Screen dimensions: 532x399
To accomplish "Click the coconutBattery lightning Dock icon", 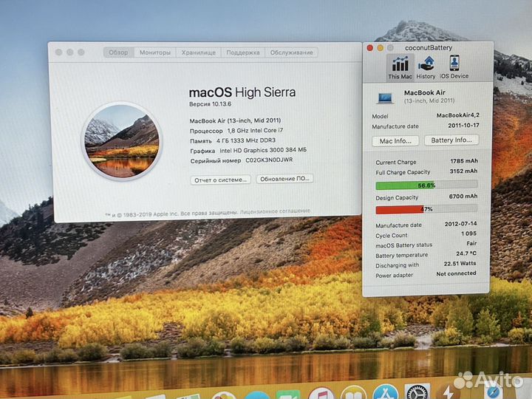I will pos(448,392).
